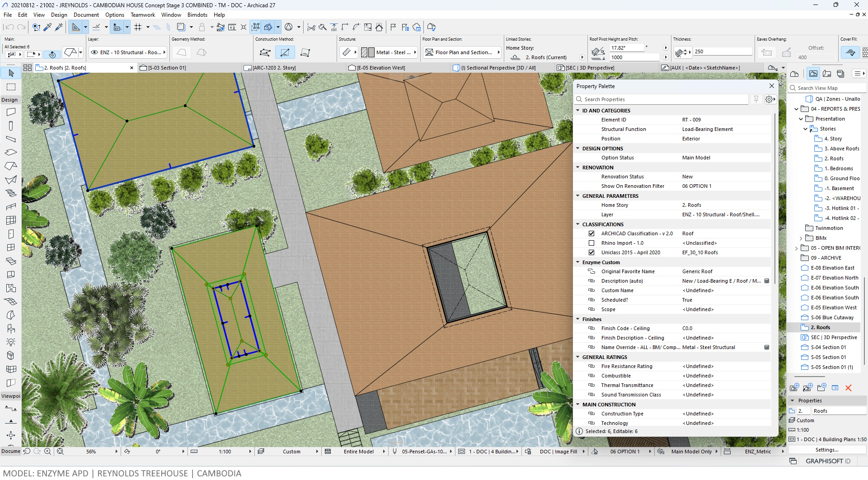Open the Property Palette settings gear
Image resolution: width=868 pixels, height=480 pixels.
(769, 99)
